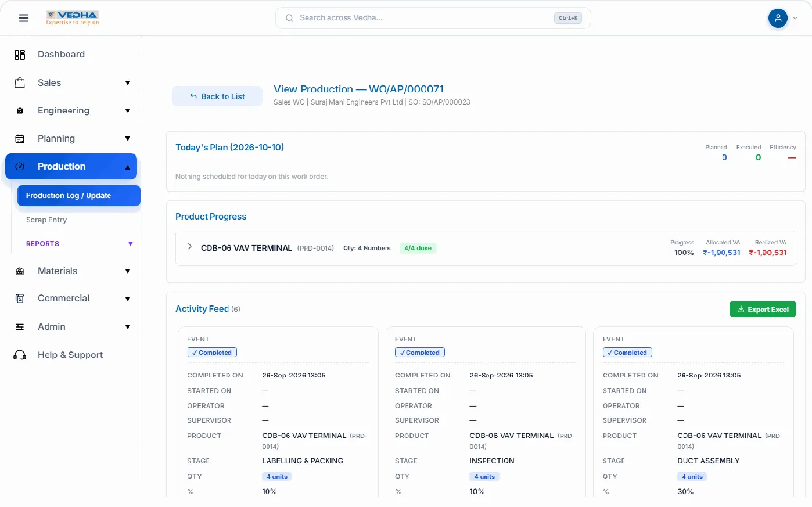Click the Allocated VA amount ₹-1,90,531

pyautogui.click(x=722, y=253)
